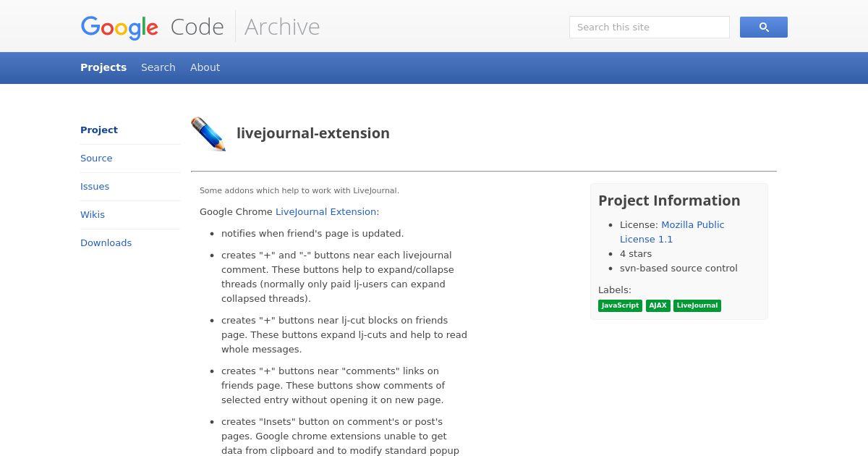Open the Downloads sidebar tab
The width and height of the screenshot is (868, 456).
point(106,243)
